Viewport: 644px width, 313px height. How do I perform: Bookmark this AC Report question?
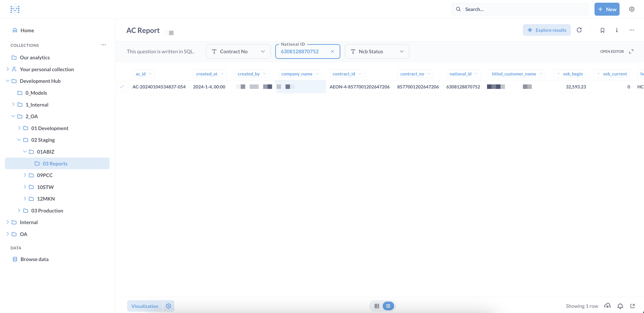coord(602,30)
